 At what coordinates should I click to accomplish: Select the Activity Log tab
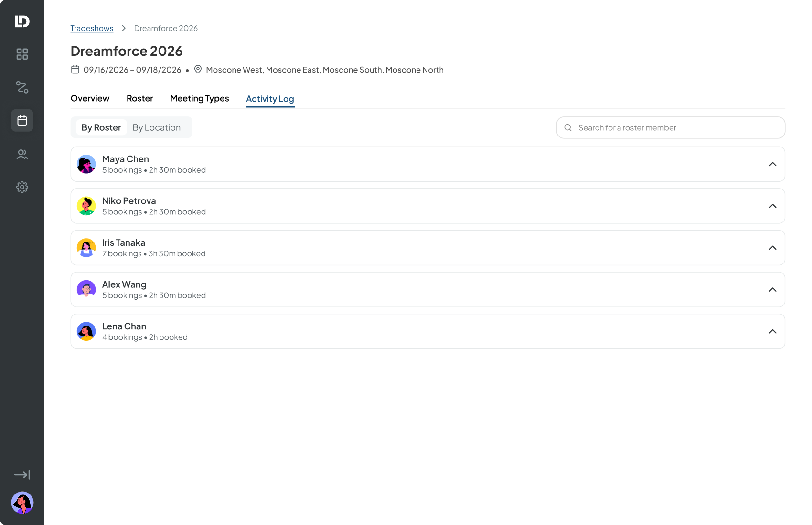[270, 99]
